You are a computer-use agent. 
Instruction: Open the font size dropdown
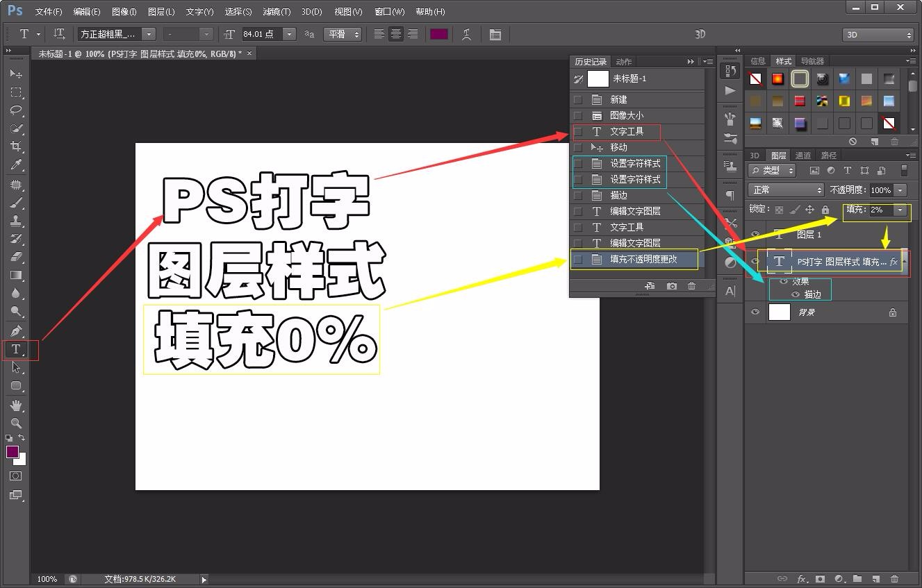pos(290,34)
